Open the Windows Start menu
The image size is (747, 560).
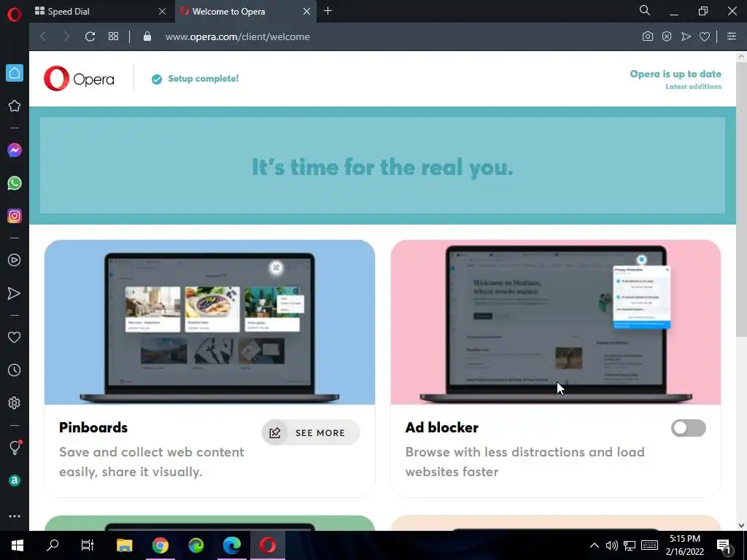[18, 545]
